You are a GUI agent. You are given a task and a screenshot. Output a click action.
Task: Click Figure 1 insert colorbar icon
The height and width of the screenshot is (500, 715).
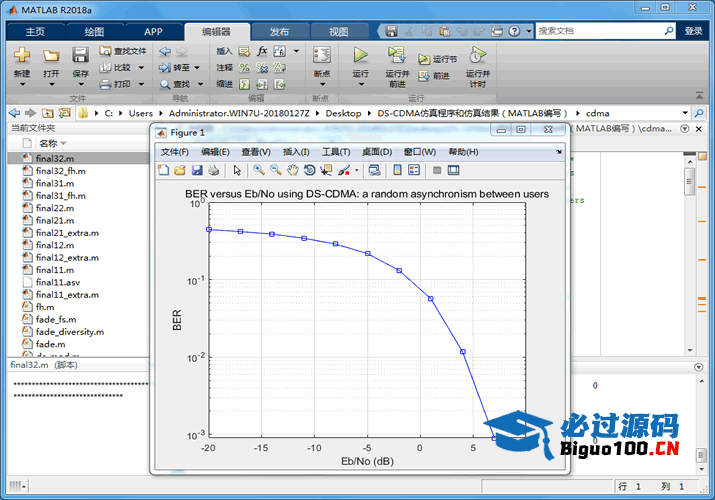pos(397,170)
